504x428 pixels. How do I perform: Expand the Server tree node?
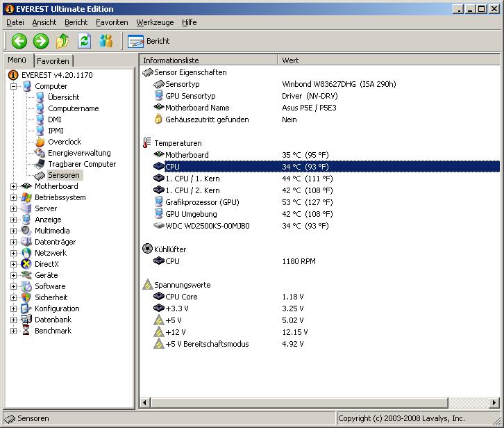pyautogui.click(x=13, y=208)
